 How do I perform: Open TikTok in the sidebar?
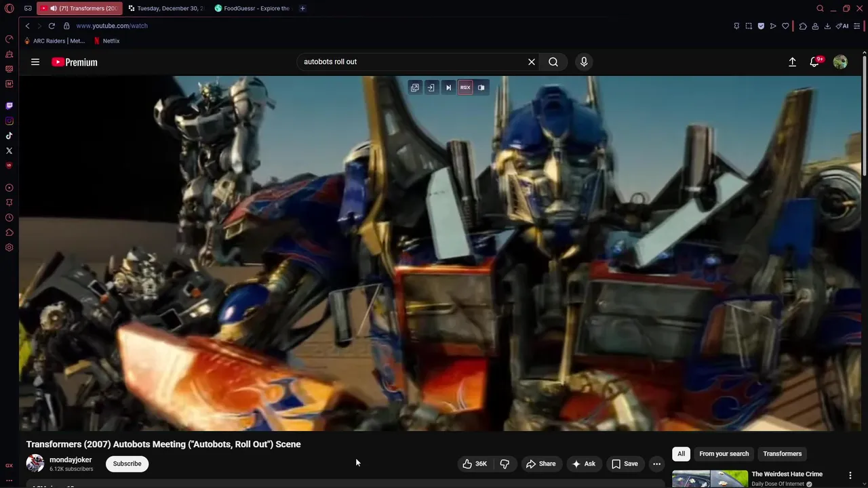[9, 136]
